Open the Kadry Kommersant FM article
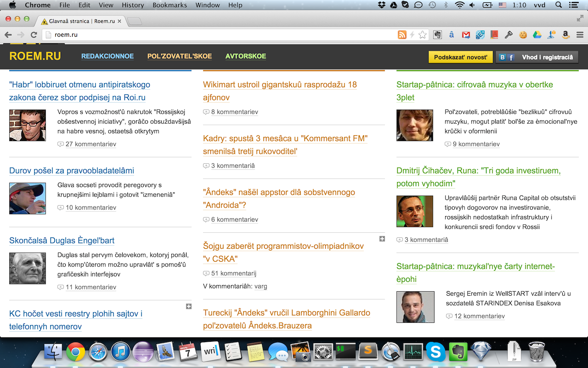 click(285, 145)
